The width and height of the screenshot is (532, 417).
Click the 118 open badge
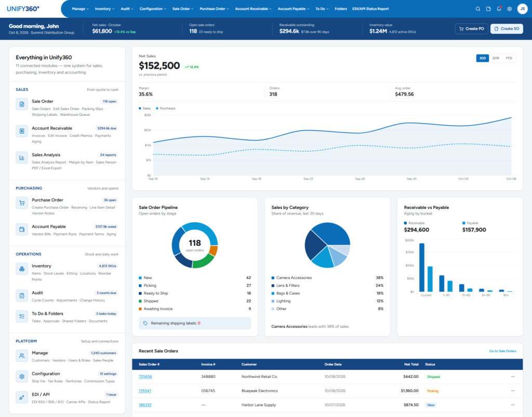click(x=109, y=101)
